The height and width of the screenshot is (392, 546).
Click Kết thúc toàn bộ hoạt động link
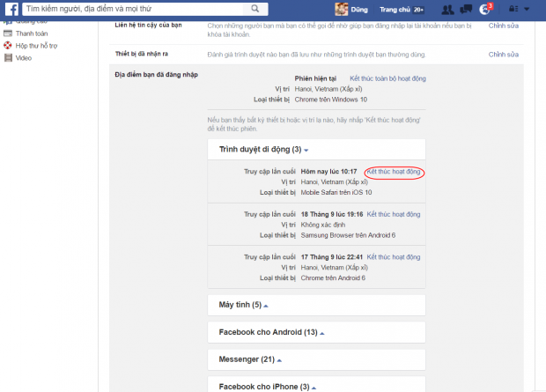pos(387,78)
